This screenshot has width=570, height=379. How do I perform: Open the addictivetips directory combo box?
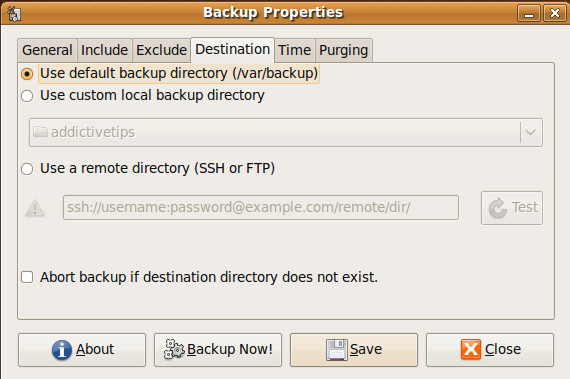tap(286, 132)
